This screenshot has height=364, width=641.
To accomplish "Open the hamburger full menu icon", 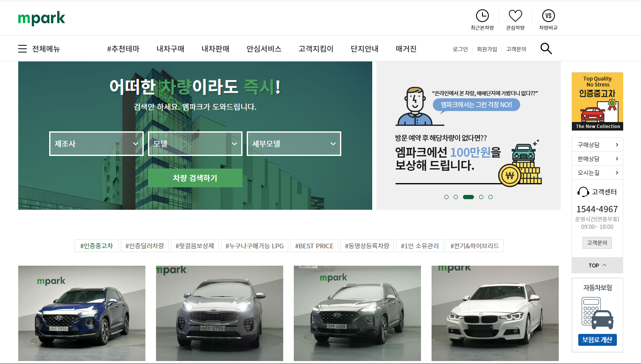I will [22, 49].
